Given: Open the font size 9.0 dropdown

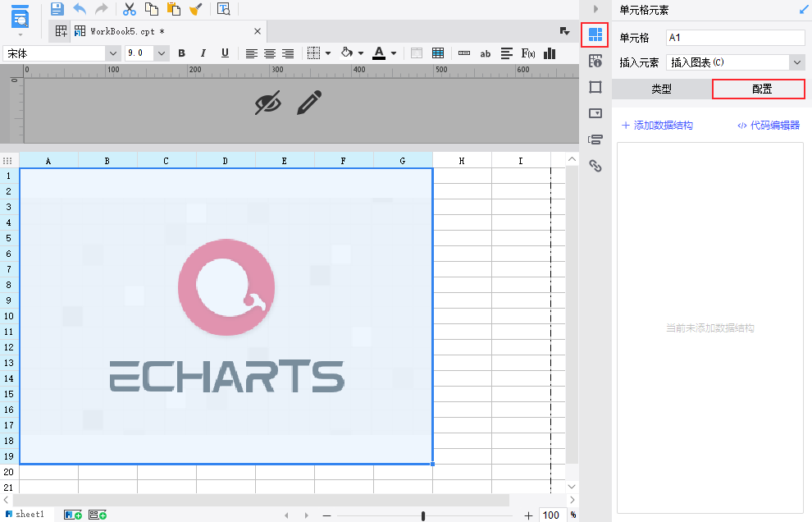Looking at the screenshot, I should [x=162, y=53].
